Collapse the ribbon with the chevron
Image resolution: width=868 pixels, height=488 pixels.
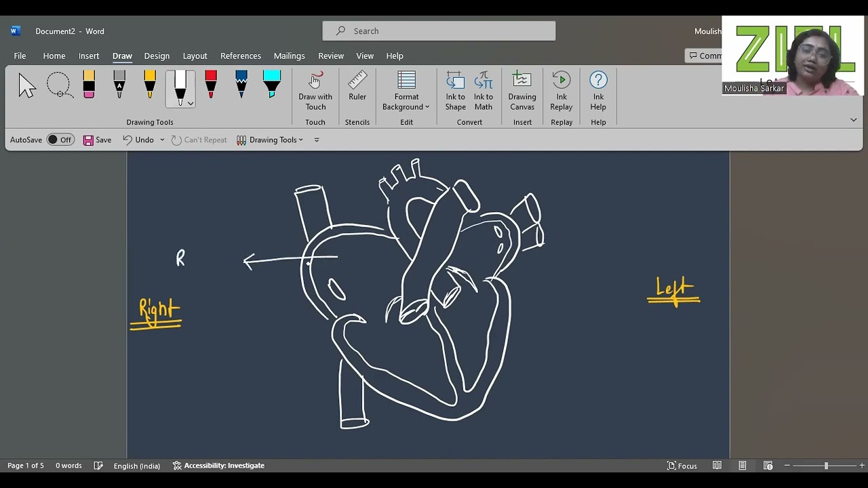coord(853,120)
